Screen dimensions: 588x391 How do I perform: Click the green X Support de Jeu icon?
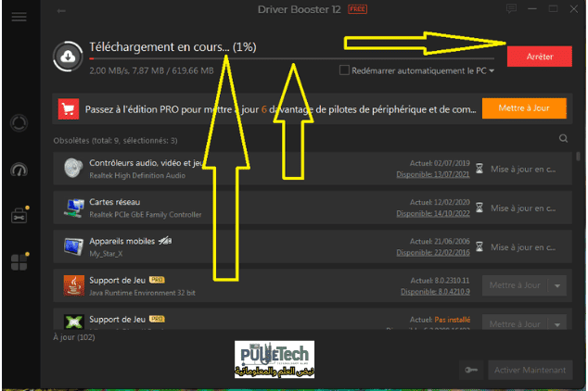[73, 322]
